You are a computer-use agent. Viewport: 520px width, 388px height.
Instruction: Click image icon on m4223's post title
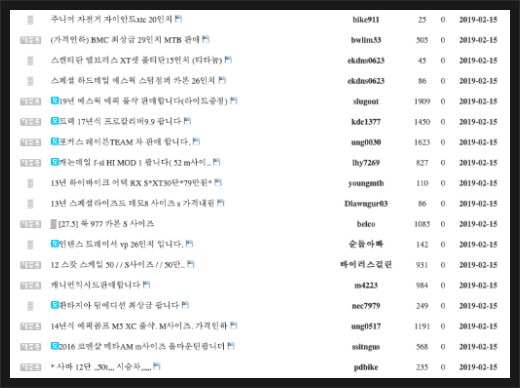click(x=146, y=284)
